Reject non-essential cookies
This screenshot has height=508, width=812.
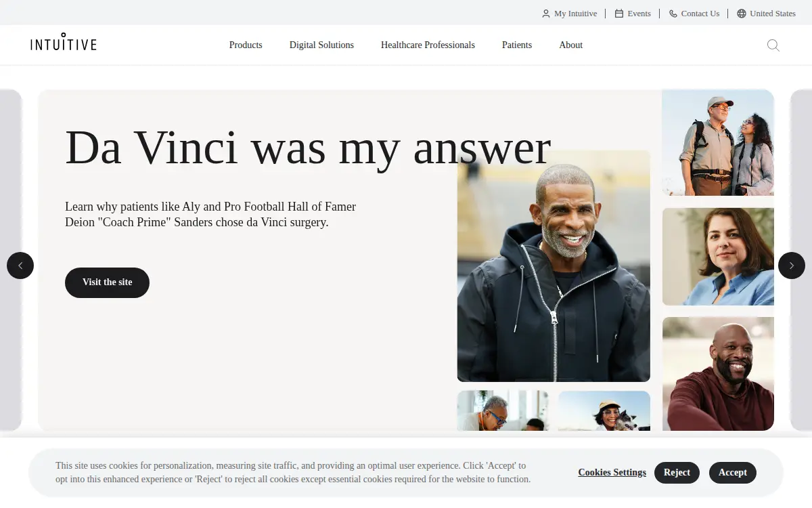(677, 473)
